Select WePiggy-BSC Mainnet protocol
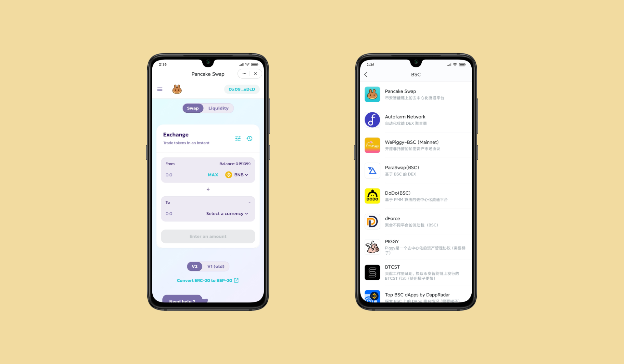The image size is (624, 364). [x=414, y=145]
